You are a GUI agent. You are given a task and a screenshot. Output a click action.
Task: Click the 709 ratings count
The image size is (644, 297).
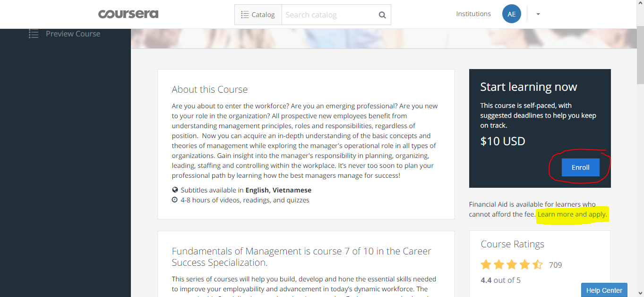point(555,265)
